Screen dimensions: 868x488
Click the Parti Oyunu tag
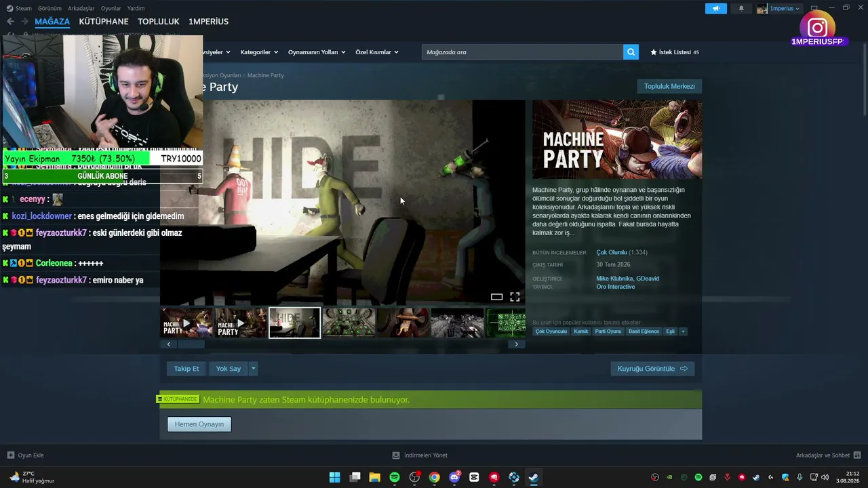tap(608, 331)
